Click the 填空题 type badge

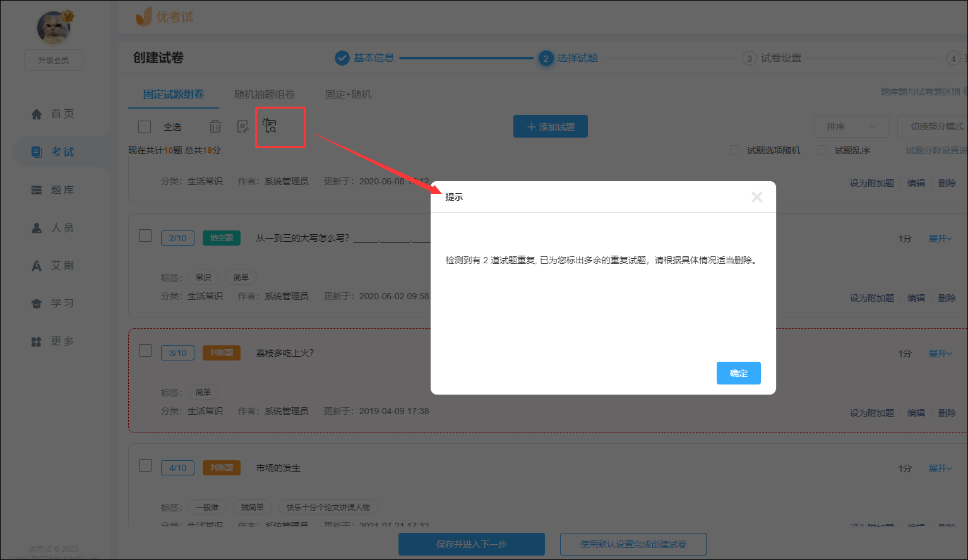tap(221, 238)
